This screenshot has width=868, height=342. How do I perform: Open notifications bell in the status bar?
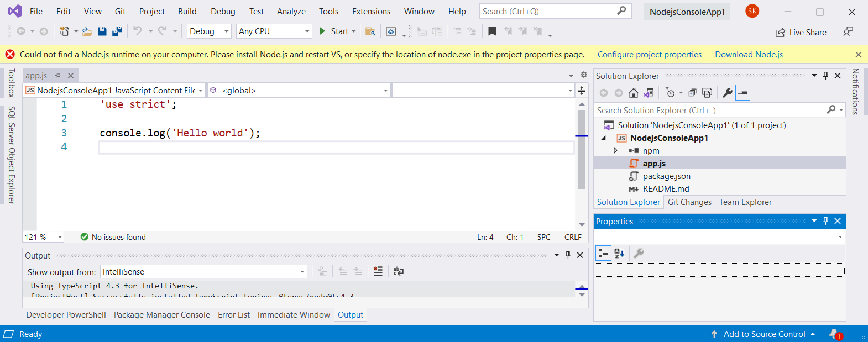pos(835,334)
